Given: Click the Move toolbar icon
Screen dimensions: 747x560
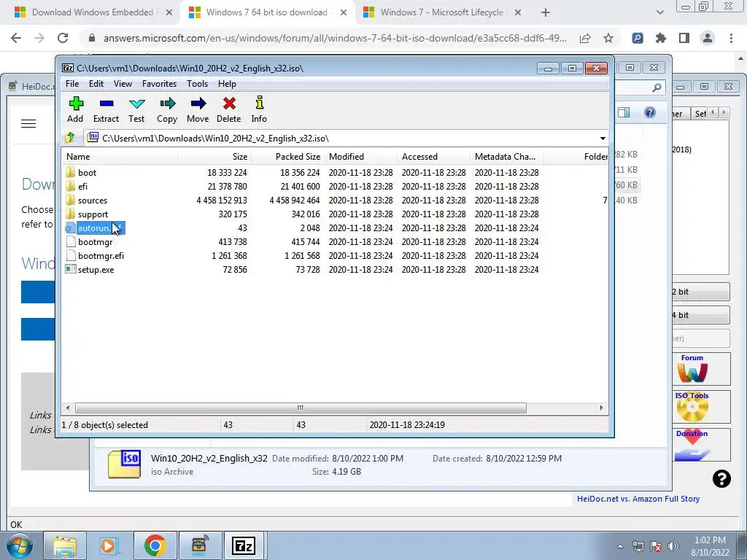Looking at the screenshot, I should click(198, 104).
